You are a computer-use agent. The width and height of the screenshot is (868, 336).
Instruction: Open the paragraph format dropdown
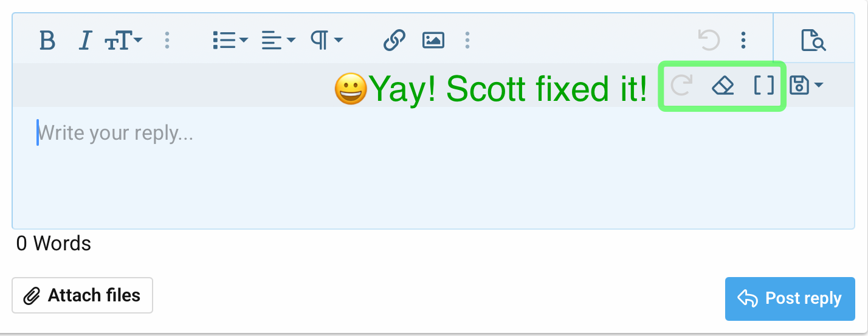pos(327,41)
